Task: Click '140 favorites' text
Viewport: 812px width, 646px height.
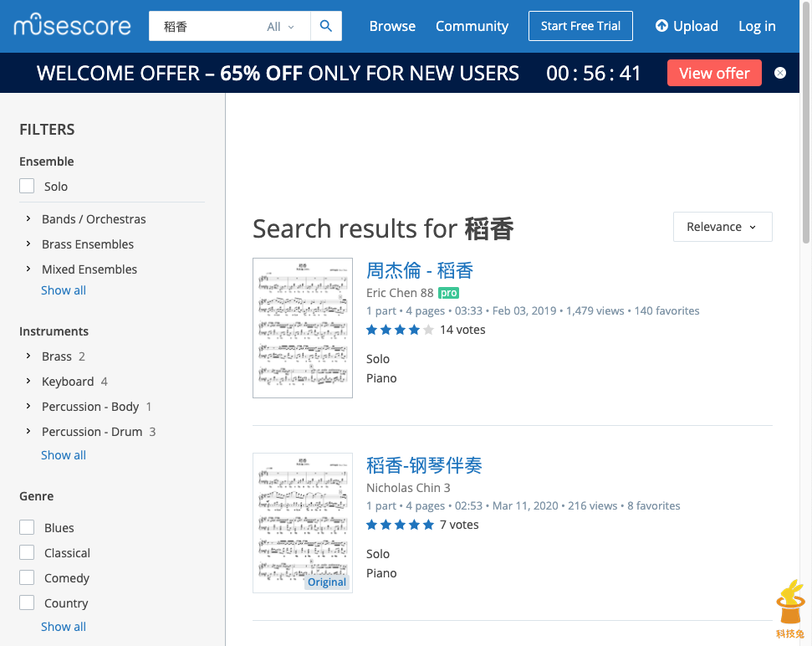Action: click(x=666, y=310)
